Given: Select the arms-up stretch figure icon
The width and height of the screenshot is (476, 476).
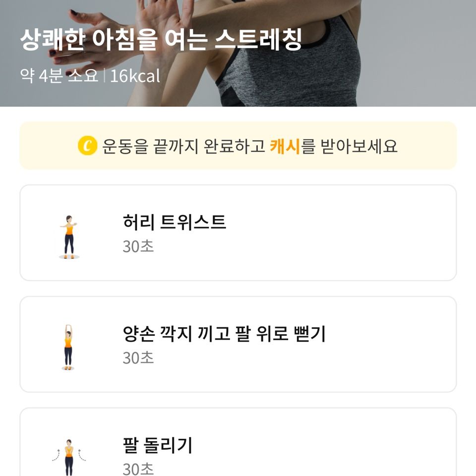Looking at the screenshot, I should coord(68,347).
